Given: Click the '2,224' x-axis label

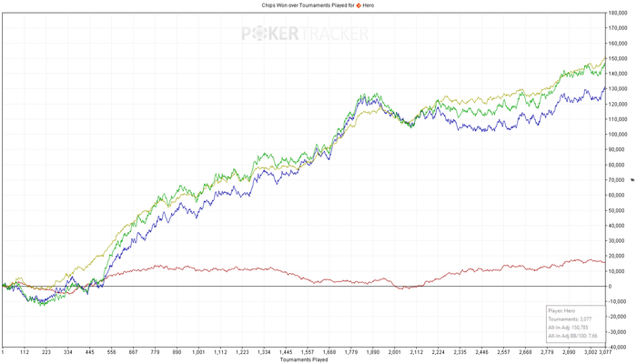Looking at the screenshot, I should (x=439, y=352).
